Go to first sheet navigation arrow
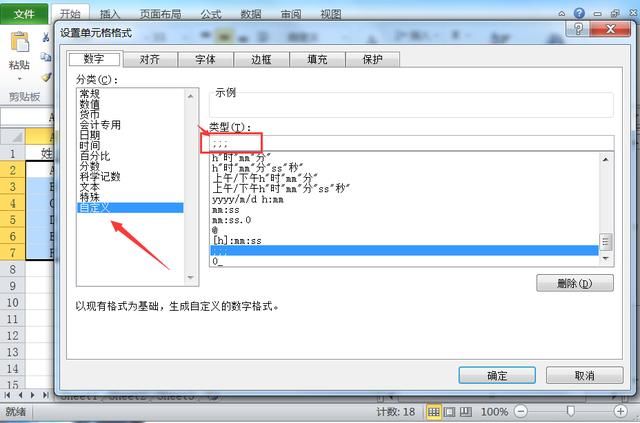640x423 pixels. (x=7, y=395)
